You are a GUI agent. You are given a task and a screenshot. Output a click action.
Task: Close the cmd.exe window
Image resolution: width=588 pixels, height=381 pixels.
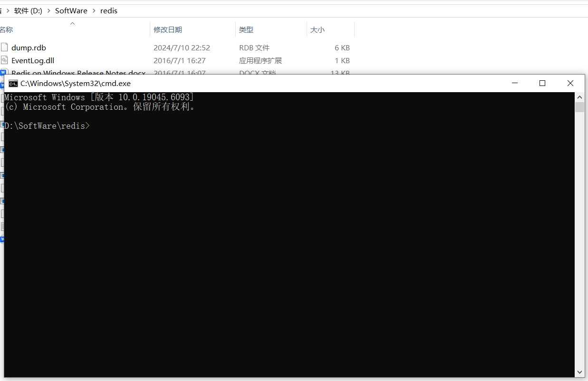pos(570,83)
